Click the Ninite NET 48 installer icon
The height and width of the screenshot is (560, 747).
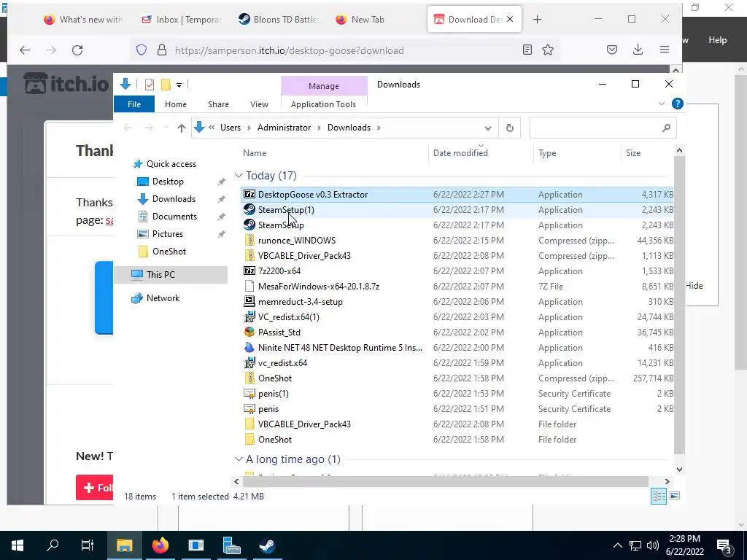(x=249, y=348)
